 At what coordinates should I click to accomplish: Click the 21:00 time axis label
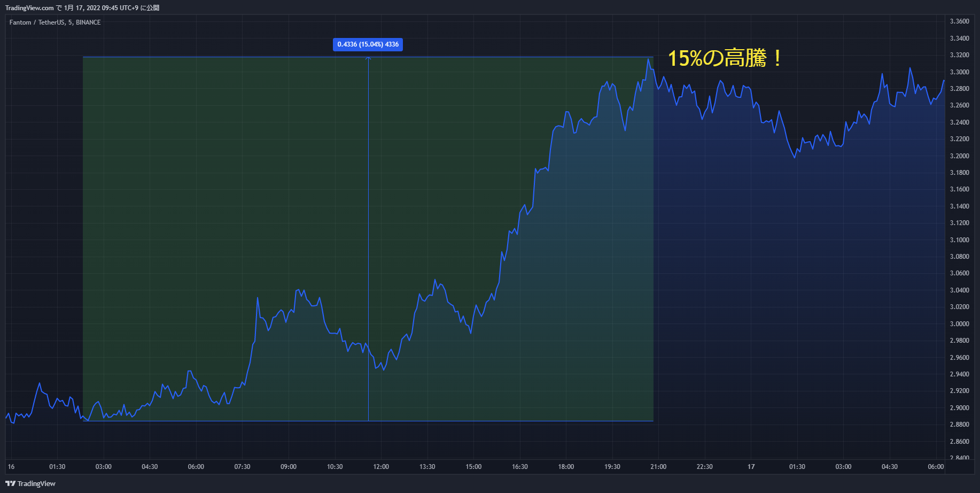658,467
